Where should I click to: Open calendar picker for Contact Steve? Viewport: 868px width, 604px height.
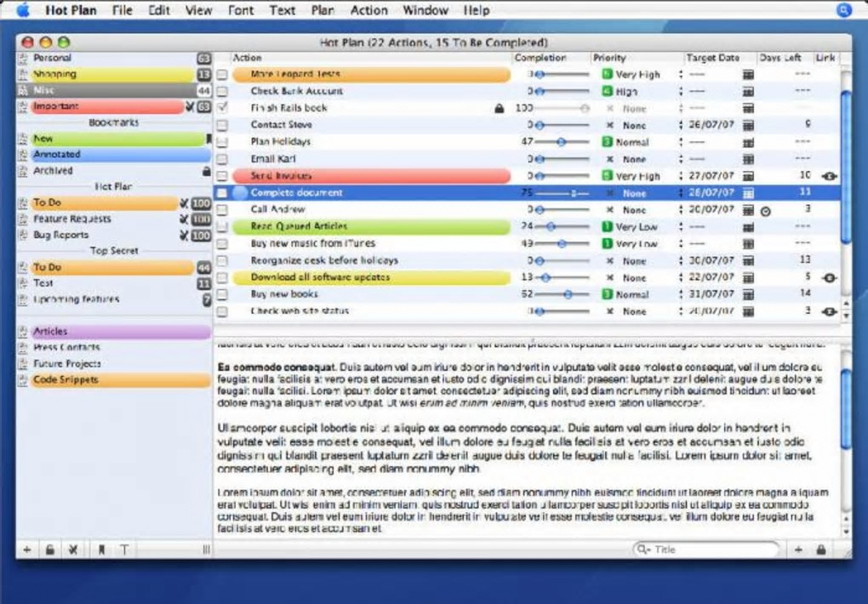click(748, 126)
